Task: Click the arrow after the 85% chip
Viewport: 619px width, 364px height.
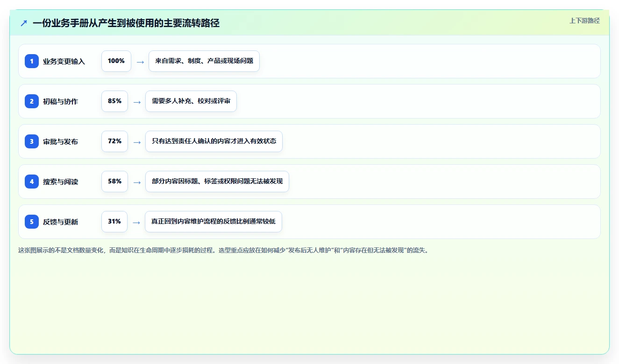Action: (x=137, y=101)
